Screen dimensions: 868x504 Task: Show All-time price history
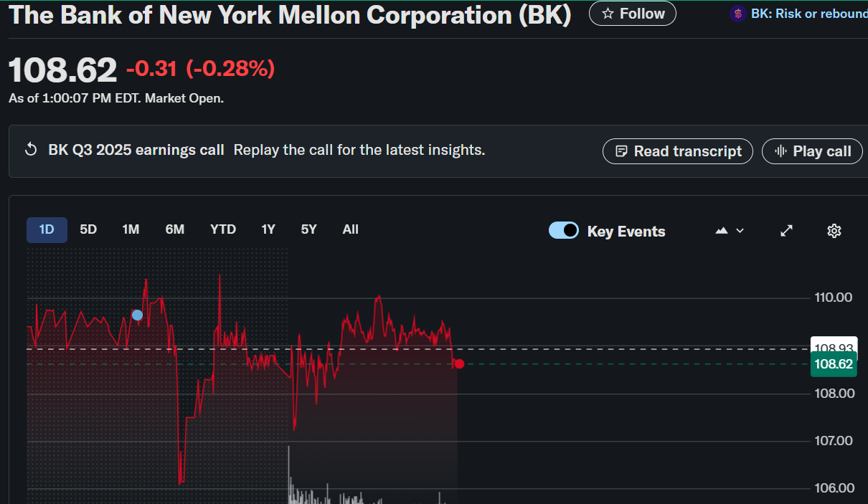(350, 229)
